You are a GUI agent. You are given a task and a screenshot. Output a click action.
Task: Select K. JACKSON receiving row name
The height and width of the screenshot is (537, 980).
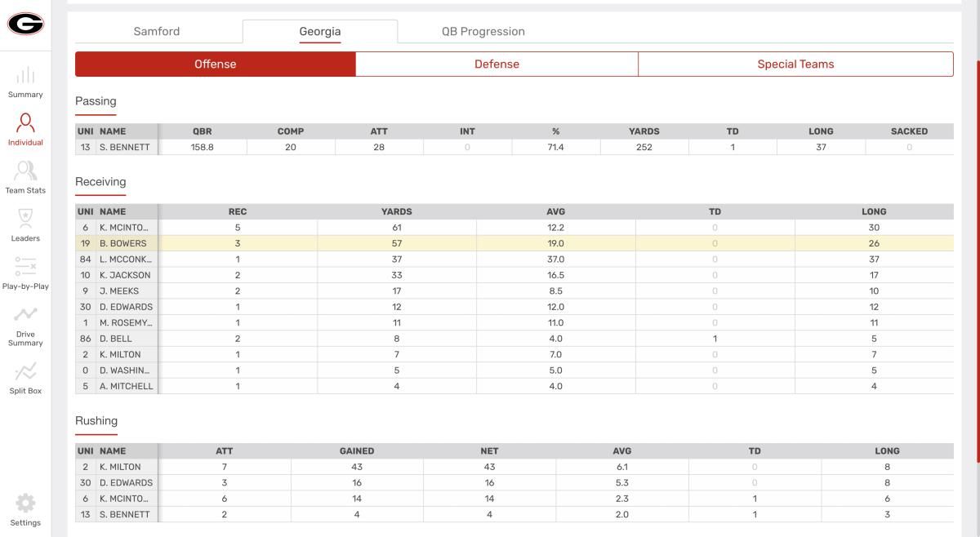click(125, 275)
